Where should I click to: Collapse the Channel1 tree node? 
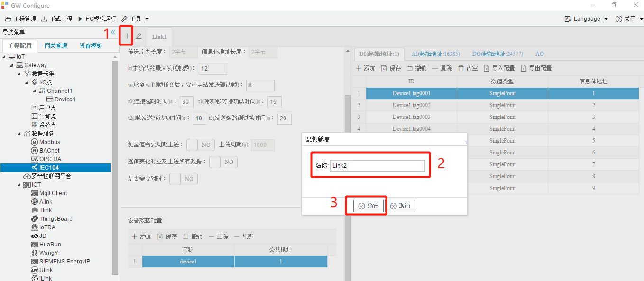coord(35,91)
